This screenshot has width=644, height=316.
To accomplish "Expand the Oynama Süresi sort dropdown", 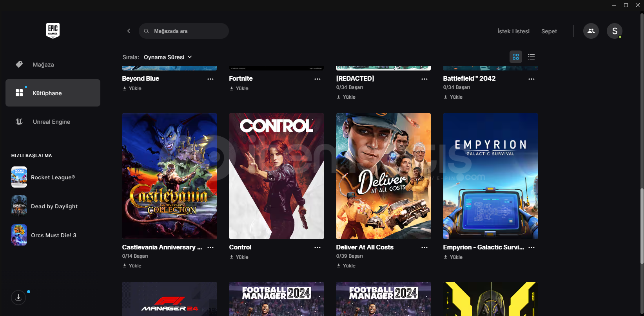I will pos(168,57).
